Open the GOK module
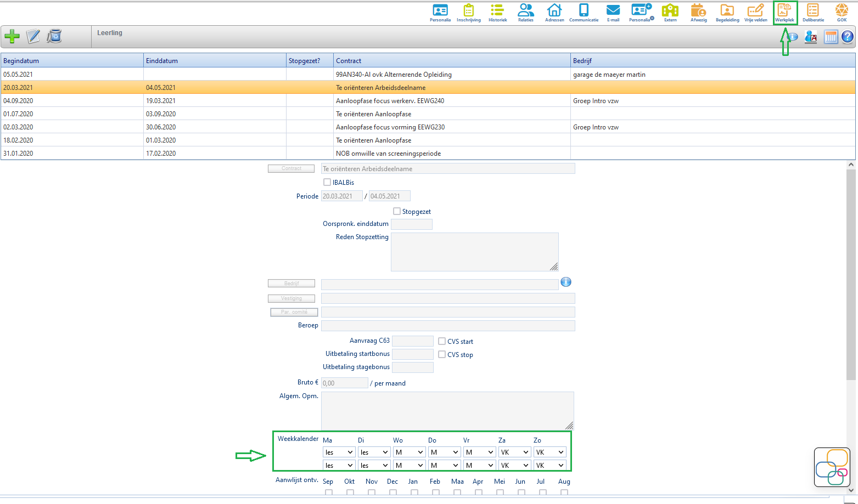 [x=842, y=13]
